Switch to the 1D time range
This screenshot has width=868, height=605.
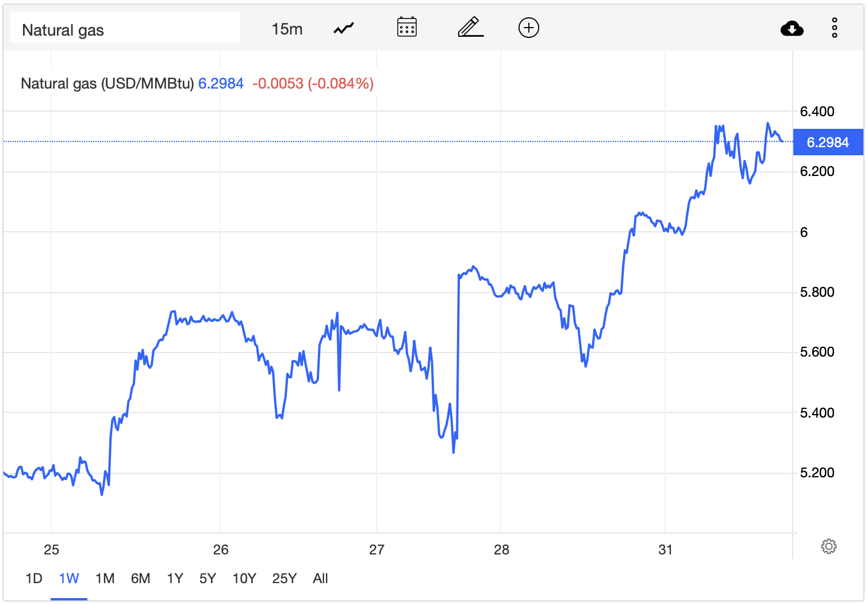[x=34, y=579]
